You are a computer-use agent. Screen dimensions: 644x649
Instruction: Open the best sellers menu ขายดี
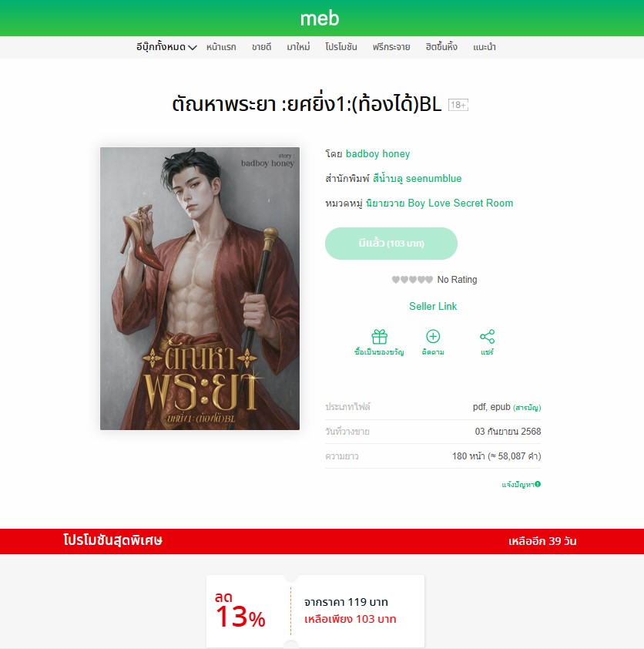click(261, 47)
